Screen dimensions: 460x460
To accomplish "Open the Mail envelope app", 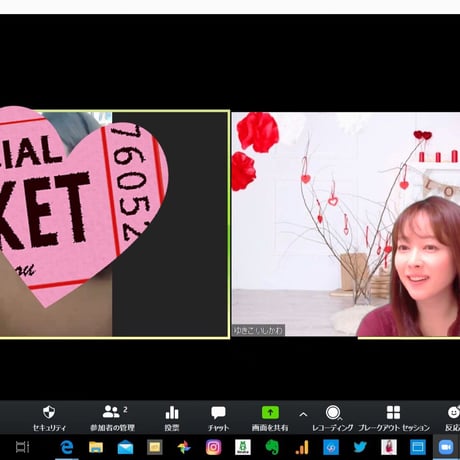I will 125,447.
